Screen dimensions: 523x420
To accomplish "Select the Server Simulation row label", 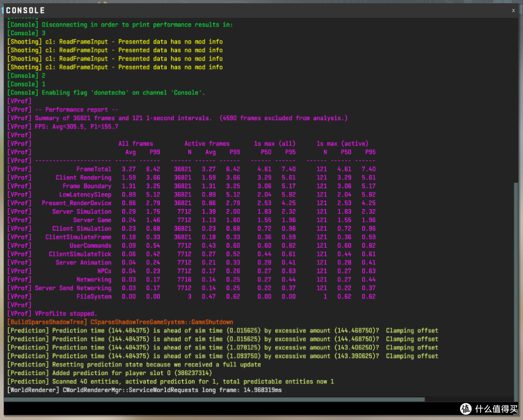I will [82, 211].
